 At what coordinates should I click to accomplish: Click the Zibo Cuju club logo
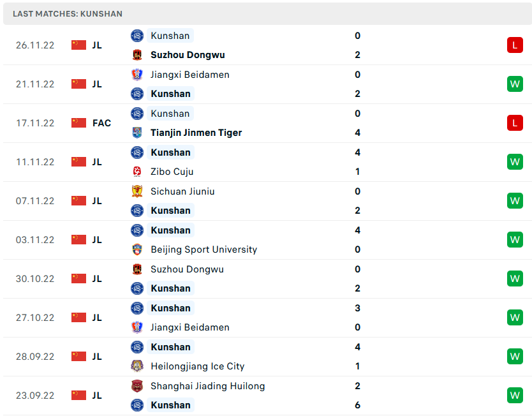coord(137,172)
